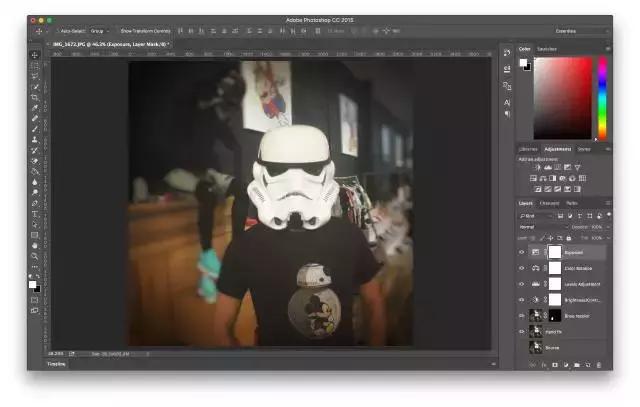Switch to the Channels tab
Image resolution: width=640 pixels, height=407 pixels.
(549, 203)
